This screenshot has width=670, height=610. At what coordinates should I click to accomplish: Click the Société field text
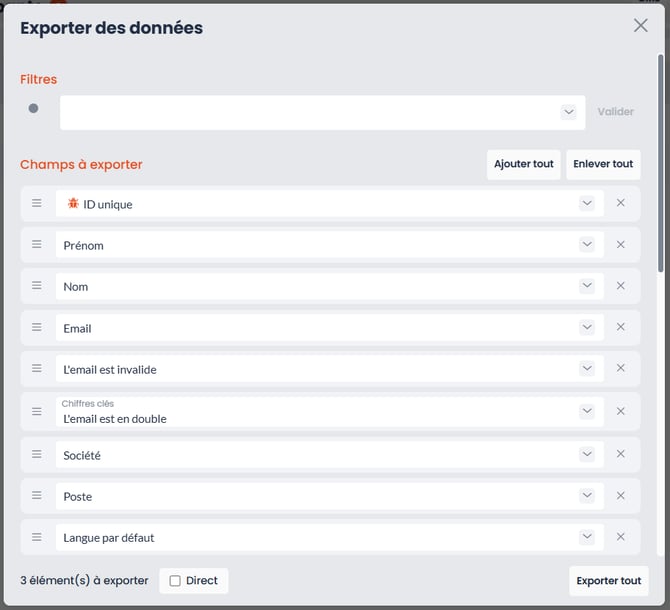coord(82,455)
